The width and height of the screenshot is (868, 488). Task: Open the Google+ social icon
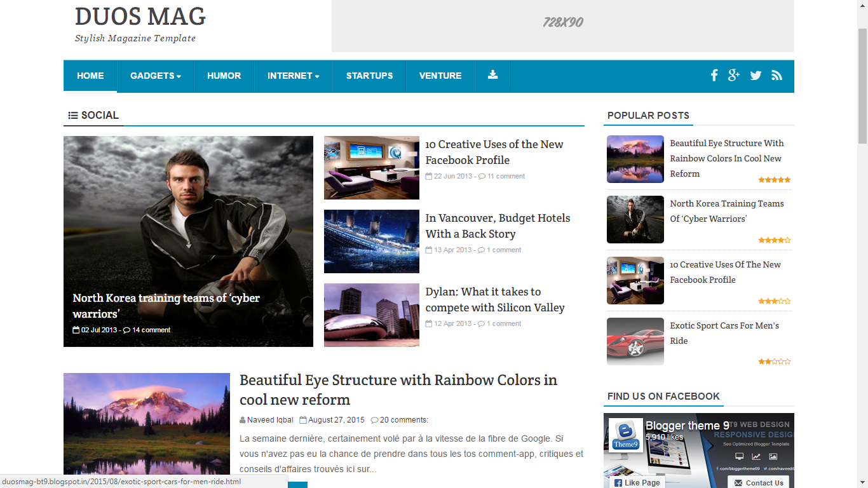coord(735,76)
